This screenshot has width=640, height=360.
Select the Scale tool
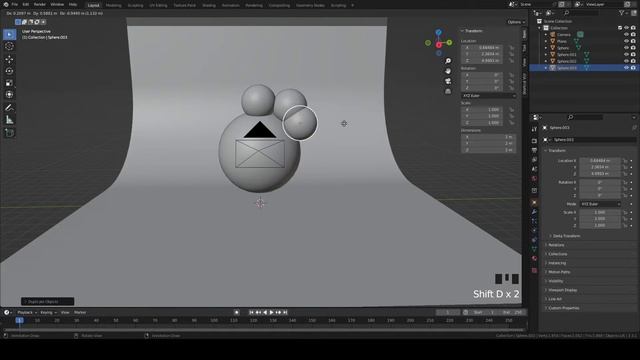coord(9,83)
